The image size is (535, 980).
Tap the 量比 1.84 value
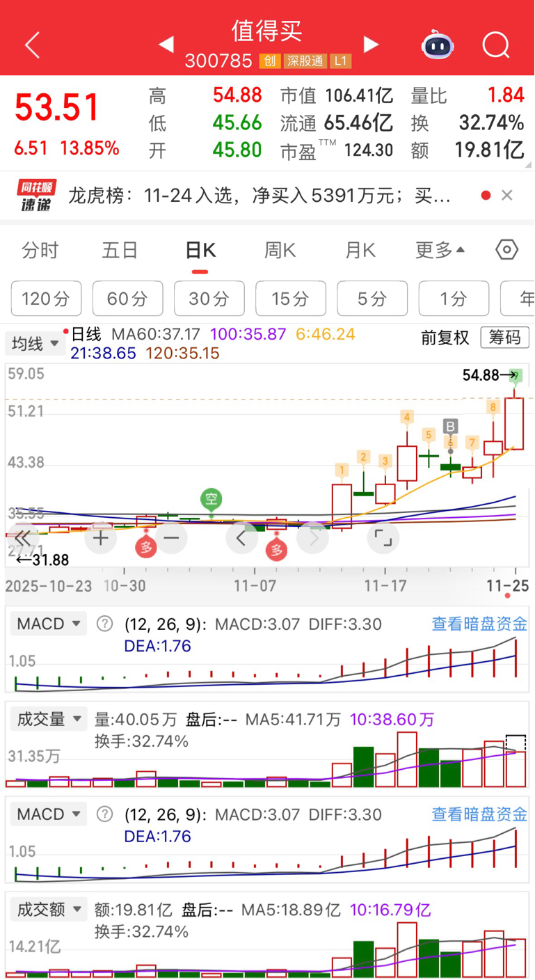pyautogui.click(x=506, y=95)
